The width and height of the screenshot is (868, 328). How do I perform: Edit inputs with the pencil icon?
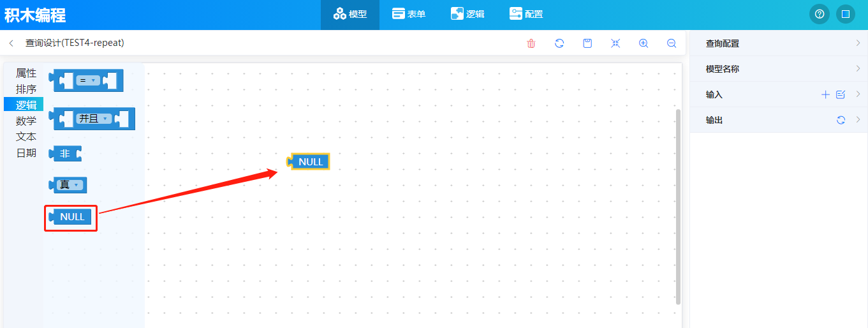coord(841,94)
